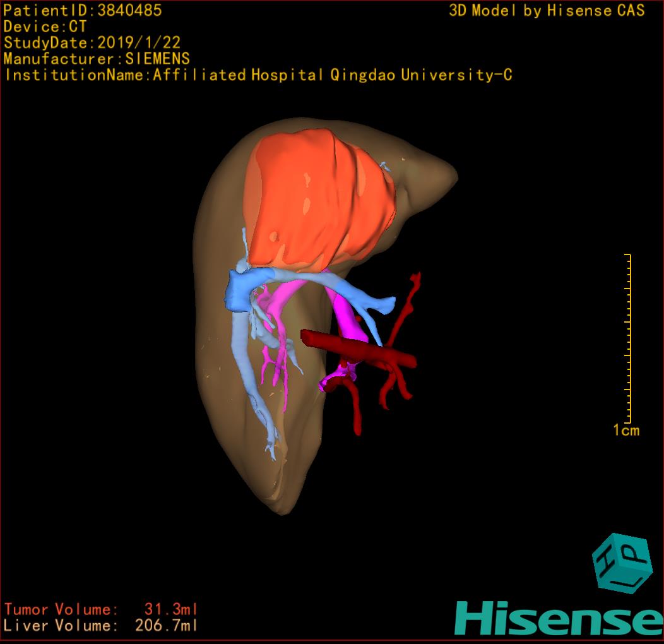
Task: Click the Device:CT label
Action: [x=45, y=27]
